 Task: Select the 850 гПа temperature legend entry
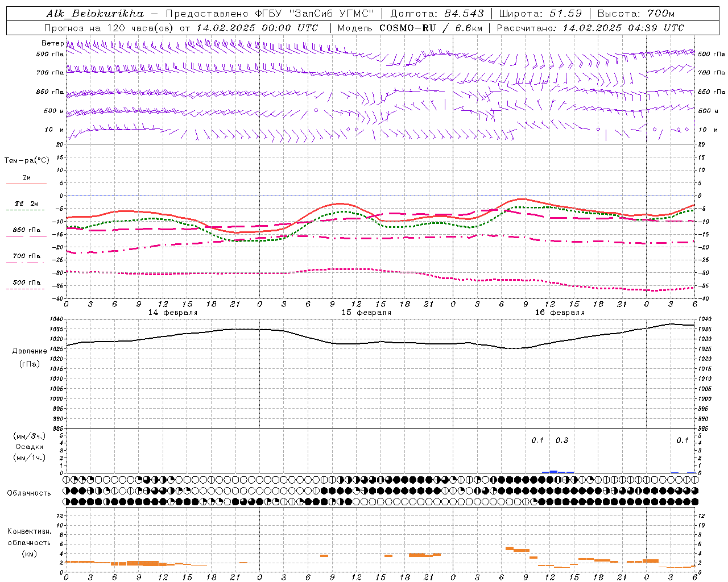click(x=26, y=230)
